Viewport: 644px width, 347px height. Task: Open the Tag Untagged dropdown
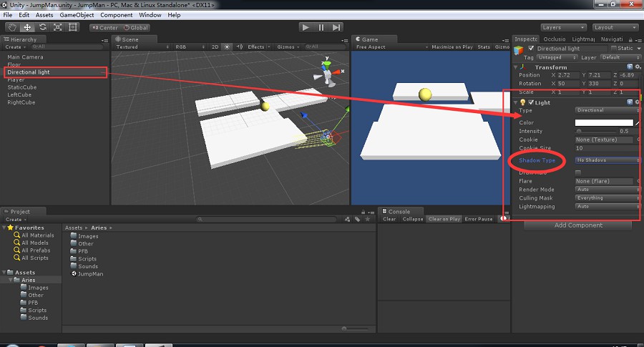click(557, 57)
